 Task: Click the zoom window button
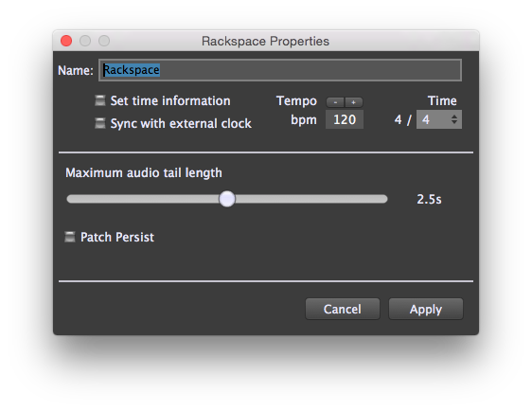tap(104, 41)
